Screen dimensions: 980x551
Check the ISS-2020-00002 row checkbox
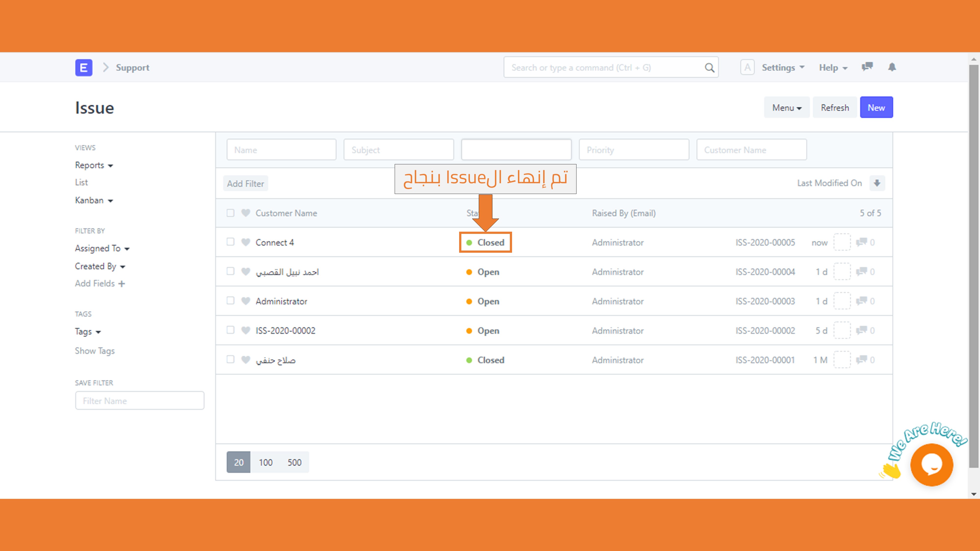pyautogui.click(x=230, y=330)
